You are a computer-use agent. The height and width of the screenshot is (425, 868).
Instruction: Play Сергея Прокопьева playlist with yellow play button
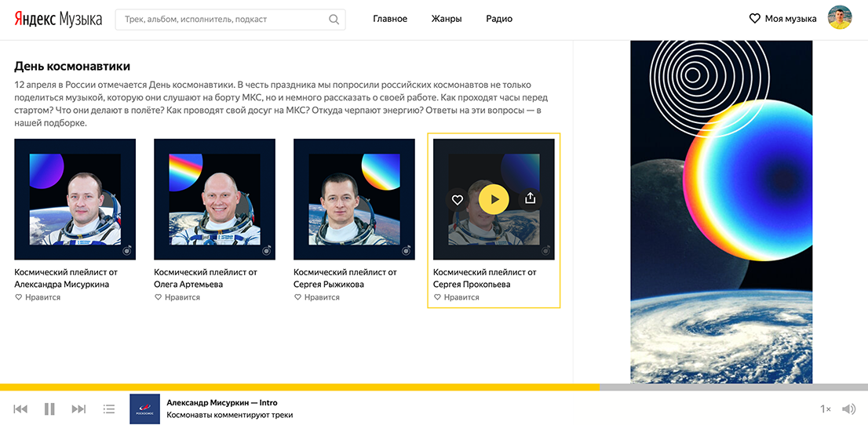pyautogui.click(x=494, y=199)
